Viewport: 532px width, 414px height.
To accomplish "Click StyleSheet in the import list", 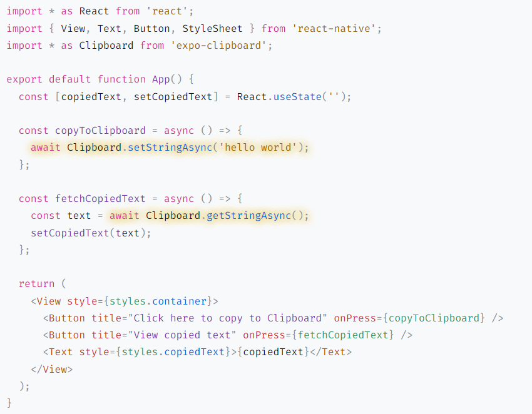I will [x=212, y=29].
